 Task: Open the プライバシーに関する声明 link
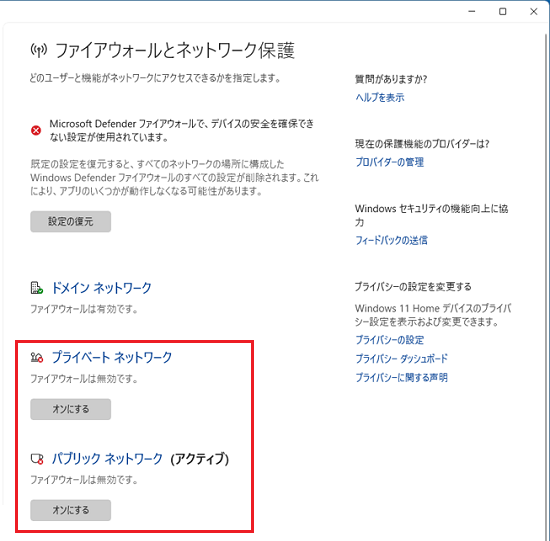click(x=402, y=378)
